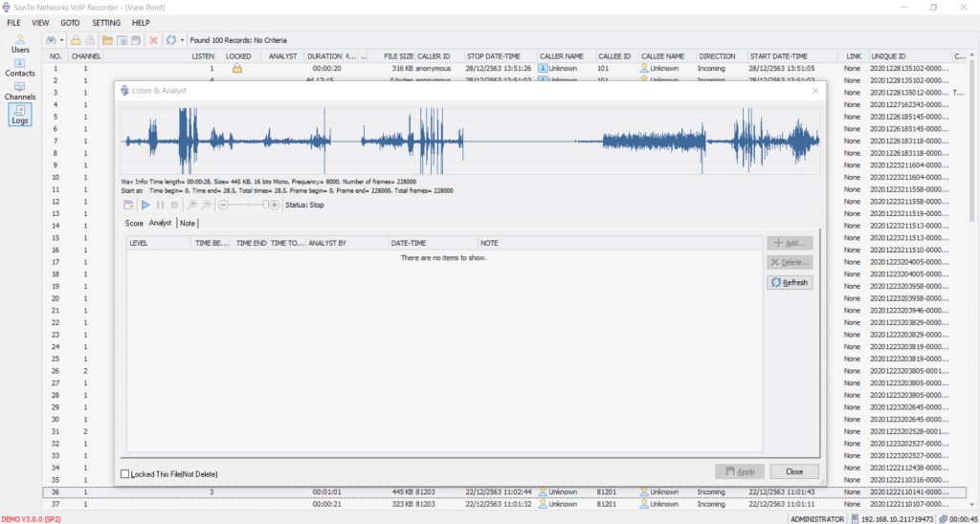Click the playback slider track
The height and width of the screenshot is (524, 980).
[x=249, y=205]
